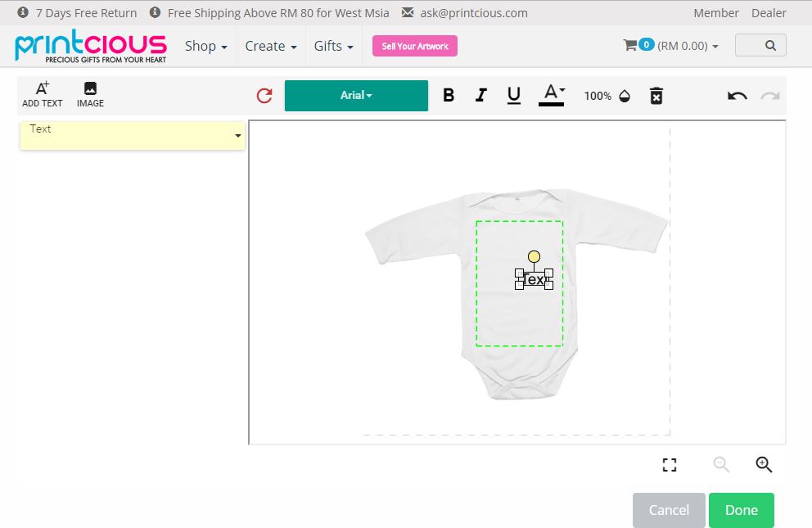
Task: Open the text color picker
Action: [x=552, y=95]
